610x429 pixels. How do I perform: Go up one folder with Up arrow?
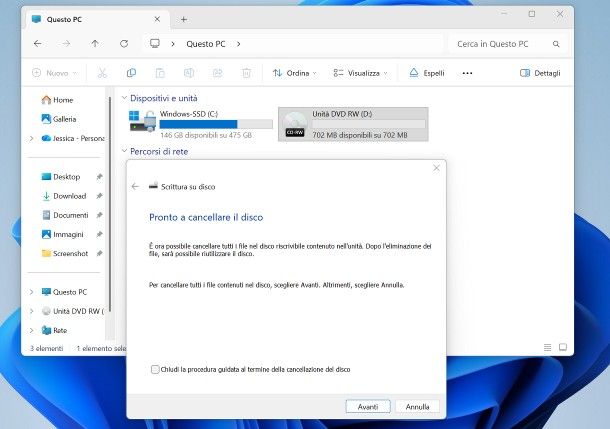pos(95,44)
